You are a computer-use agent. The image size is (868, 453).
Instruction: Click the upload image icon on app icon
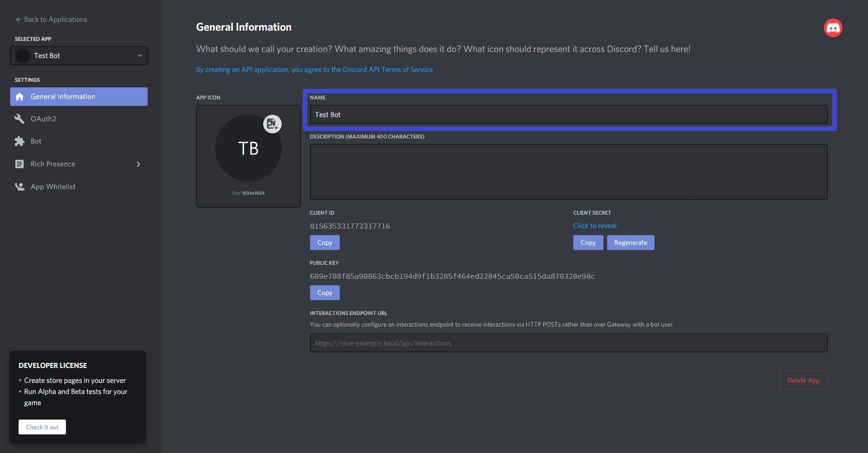click(x=272, y=124)
